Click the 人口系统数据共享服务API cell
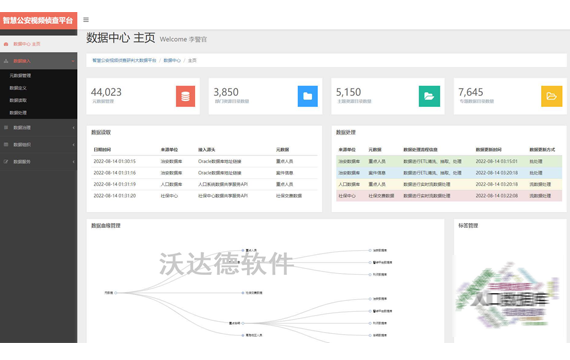Viewport: 570px width, 360px height. pos(222,184)
